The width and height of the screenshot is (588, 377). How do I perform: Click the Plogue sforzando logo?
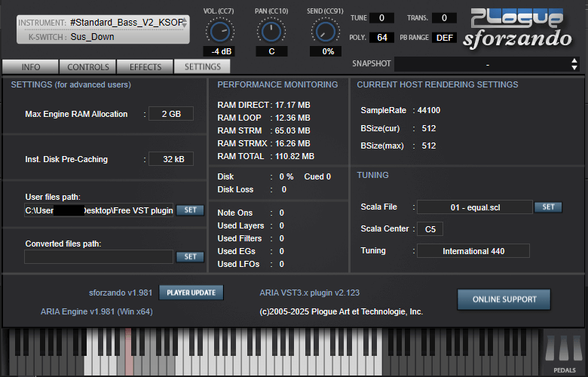(517, 29)
